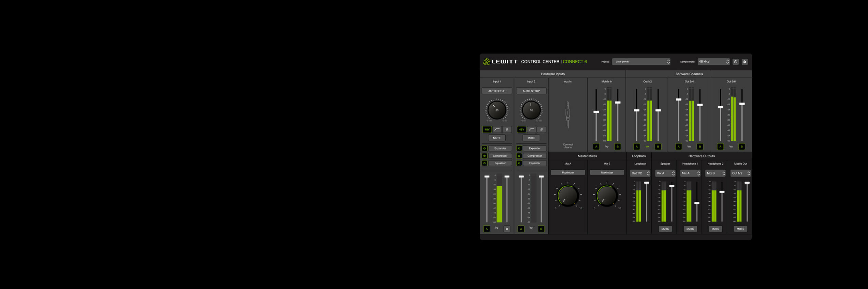868x289 pixels.
Task: Toggle the Input 1 Expander power icon
Action: pyautogui.click(x=484, y=148)
